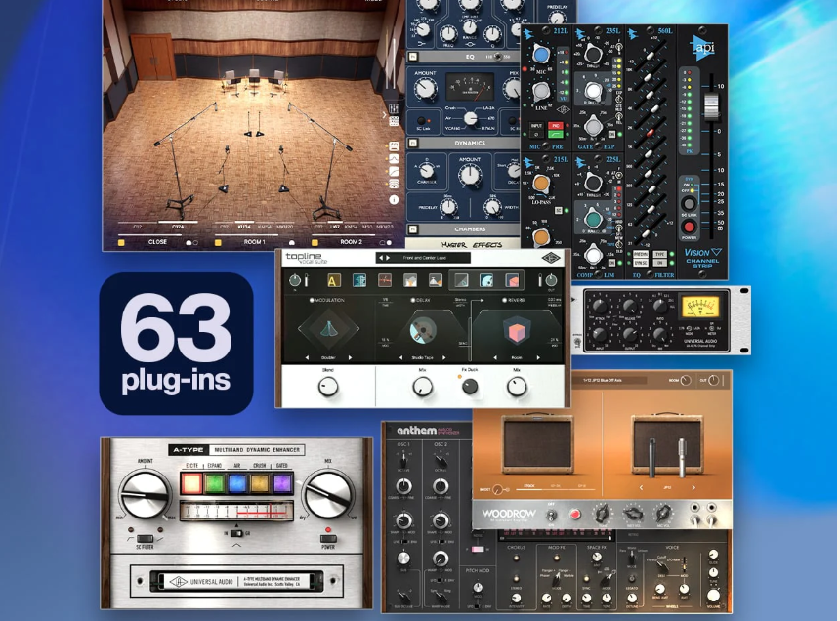
Task: Select the previous mic arrow in Woodrow cabinet
Action: coord(642,487)
